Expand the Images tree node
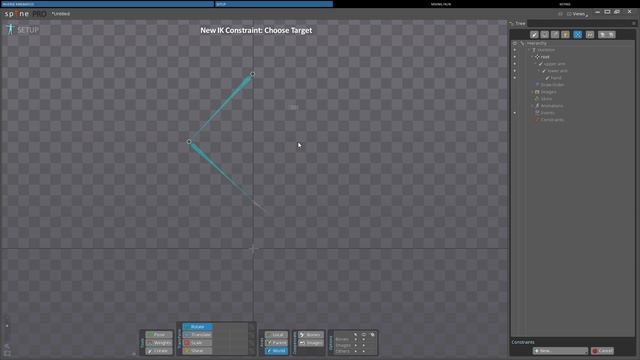 click(x=532, y=92)
